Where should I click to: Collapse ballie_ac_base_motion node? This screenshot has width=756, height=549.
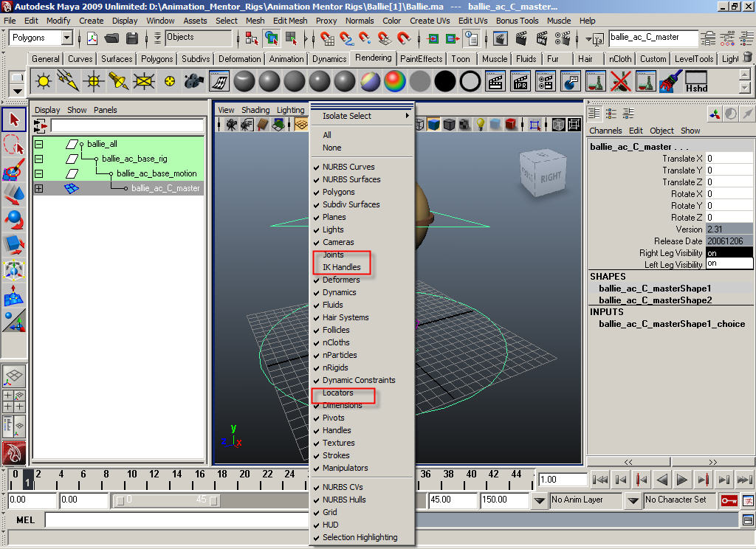tap(39, 173)
